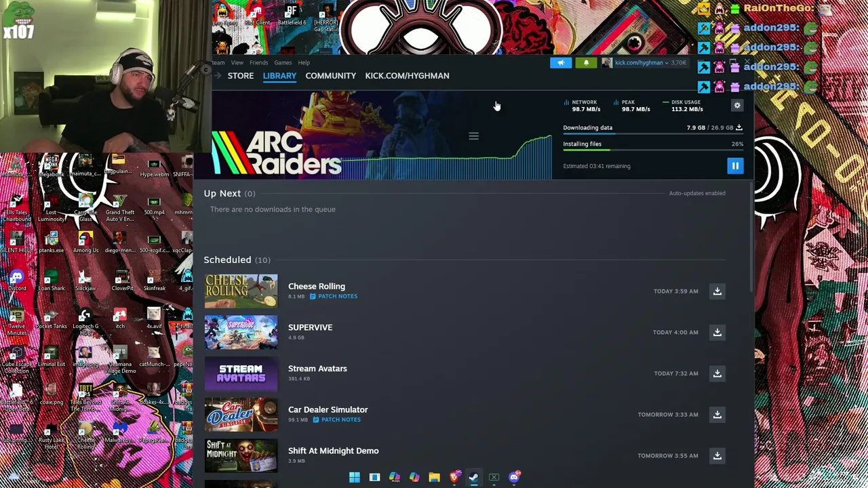Screen dimensions: 868x488
Task: Click the Steam downloads page scrollbar
Action: [x=752, y=237]
